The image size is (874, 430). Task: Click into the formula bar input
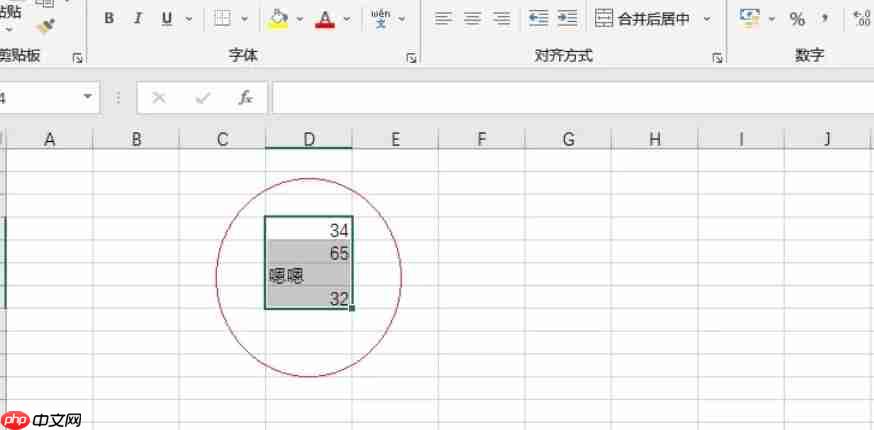coord(572,98)
